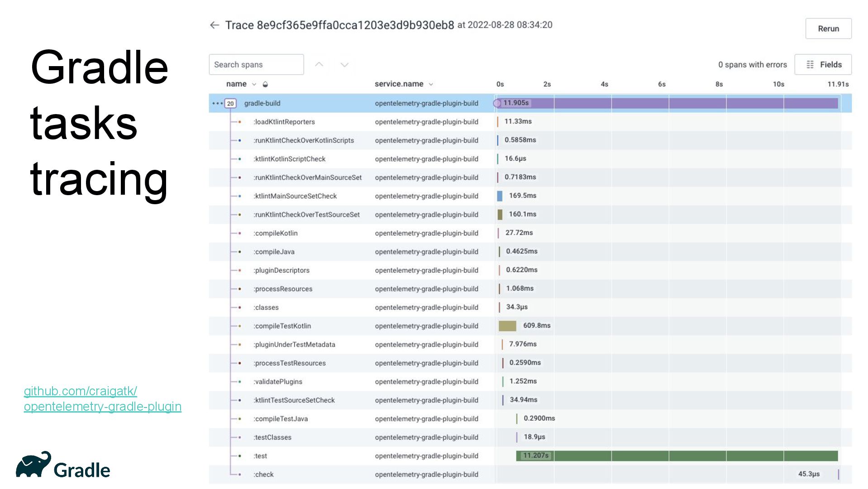Select the :loadKtlintReporters span

pyautogui.click(x=284, y=122)
